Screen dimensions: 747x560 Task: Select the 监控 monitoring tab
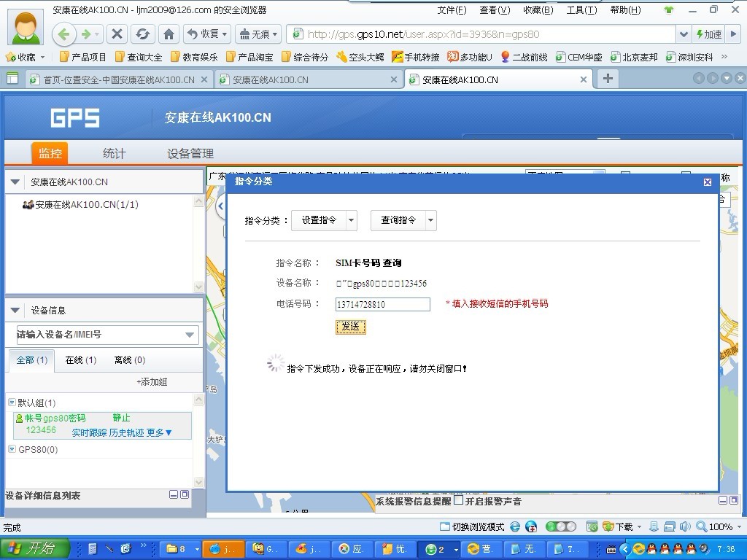click(x=50, y=153)
